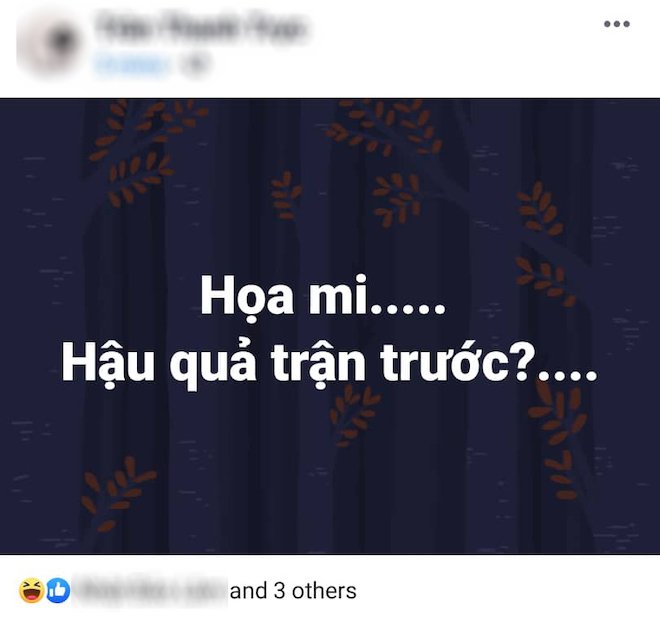Click the "Hậu quả trận trước?...." text line
660x623 pixels.
(x=329, y=365)
